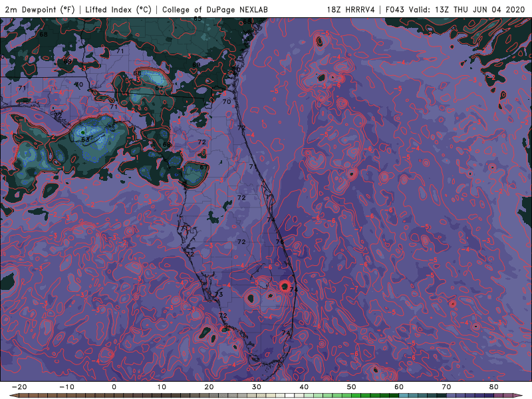This screenshot has height=399, width=532.
Task: Click the 40 label on the color scale
Action: point(304,387)
